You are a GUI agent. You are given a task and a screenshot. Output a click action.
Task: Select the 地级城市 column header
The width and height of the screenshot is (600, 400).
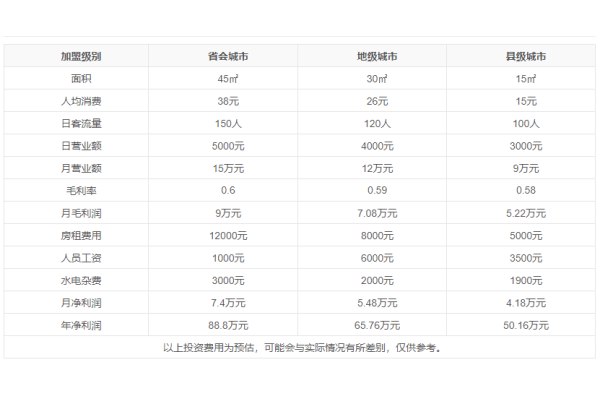372,56
